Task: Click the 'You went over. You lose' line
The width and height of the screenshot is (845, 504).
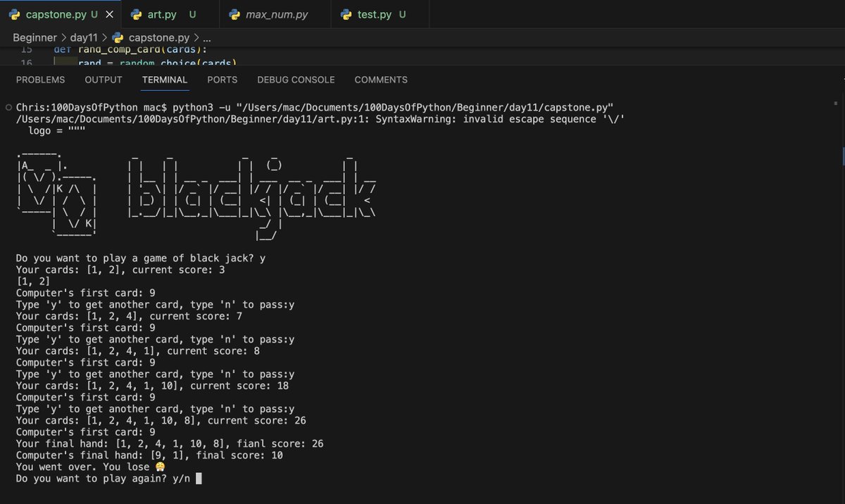Action: pyautogui.click(x=90, y=467)
